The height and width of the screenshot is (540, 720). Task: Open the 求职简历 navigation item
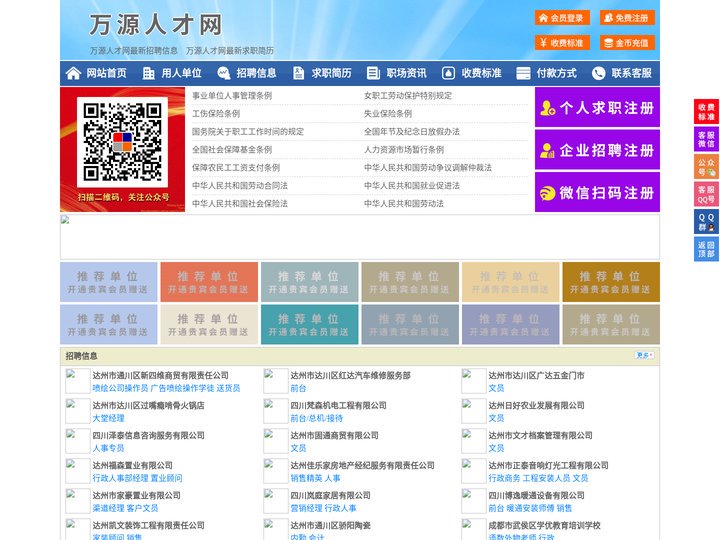coord(332,73)
